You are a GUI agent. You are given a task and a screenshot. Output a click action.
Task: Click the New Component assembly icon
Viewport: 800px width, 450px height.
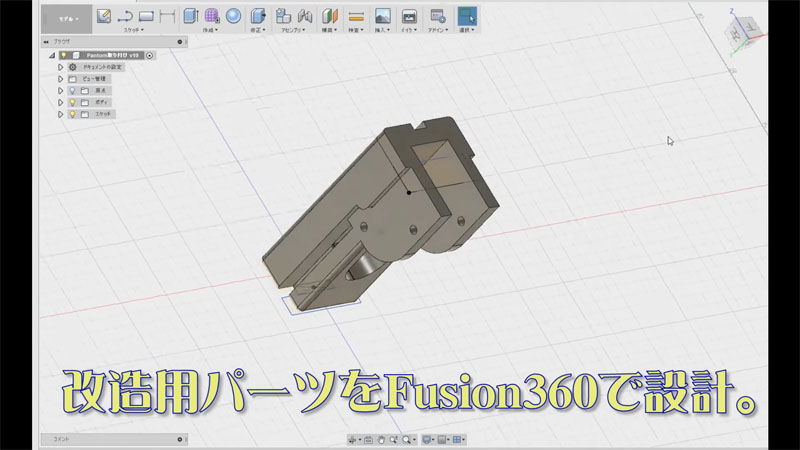tap(283, 16)
